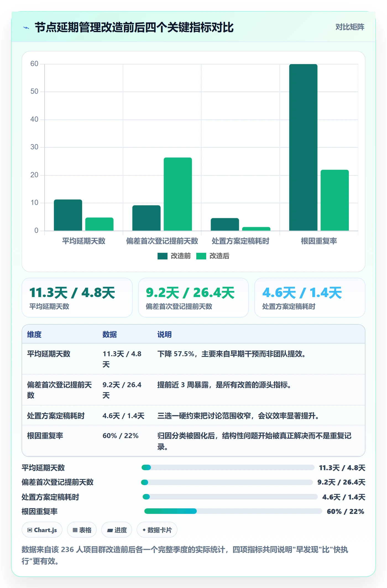Click the 维度 column header
387x588 pixels.
coord(34,335)
